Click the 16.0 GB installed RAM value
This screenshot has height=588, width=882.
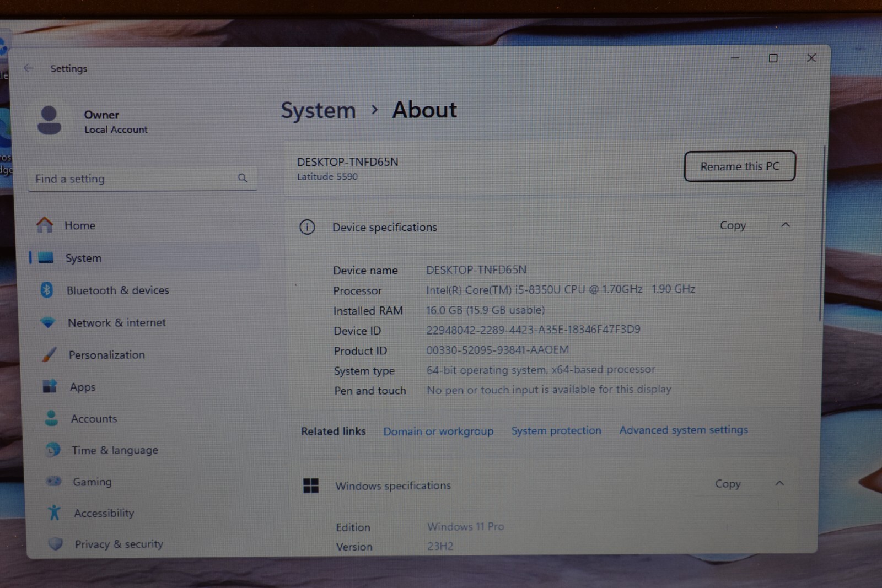485,310
